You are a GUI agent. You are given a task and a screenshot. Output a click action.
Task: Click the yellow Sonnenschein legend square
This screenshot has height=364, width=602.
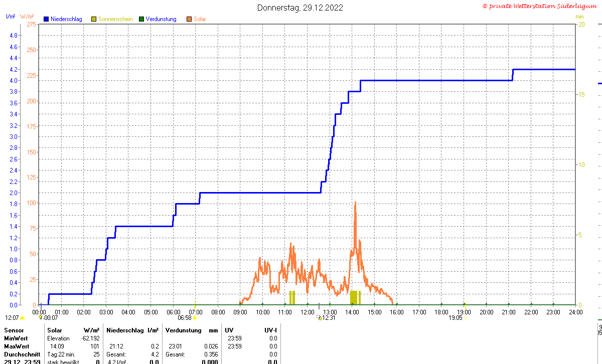coord(94,19)
